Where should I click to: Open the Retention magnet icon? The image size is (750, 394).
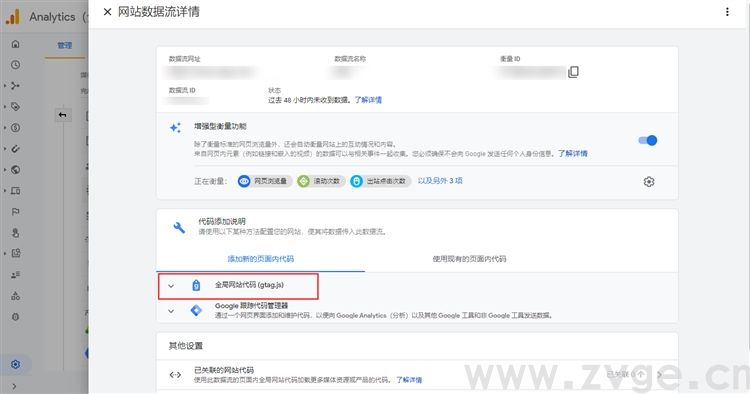pos(15,149)
